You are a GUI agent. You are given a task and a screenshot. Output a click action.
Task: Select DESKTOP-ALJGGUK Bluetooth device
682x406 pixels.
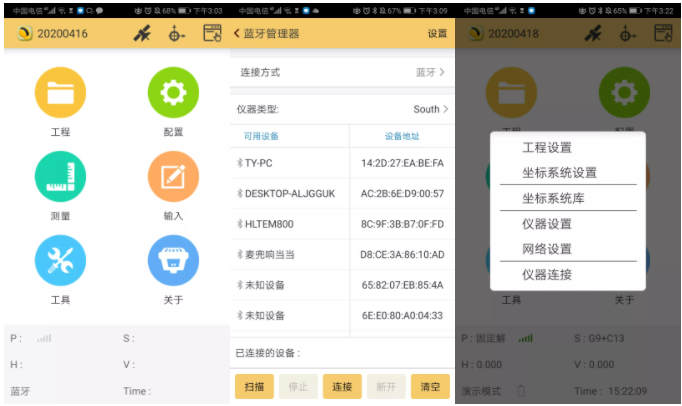(x=286, y=194)
